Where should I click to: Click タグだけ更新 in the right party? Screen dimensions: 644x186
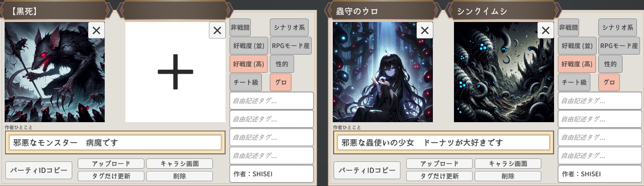coord(439,176)
